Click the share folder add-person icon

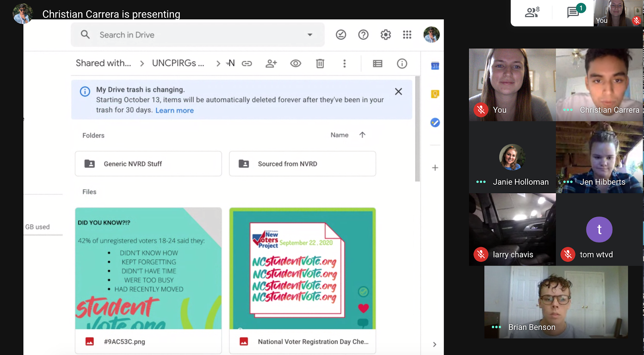tap(271, 64)
